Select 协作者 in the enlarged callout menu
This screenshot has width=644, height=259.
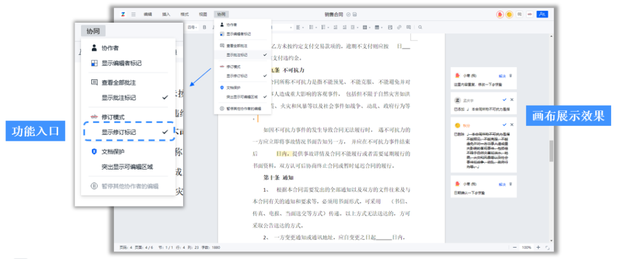[129, 48]
